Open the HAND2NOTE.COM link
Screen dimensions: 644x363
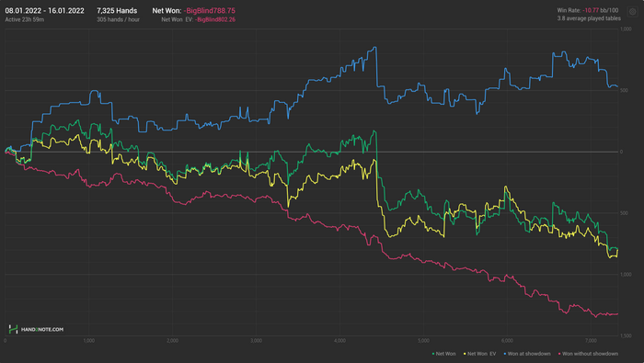pyautogui.click(x=42, y=329)
